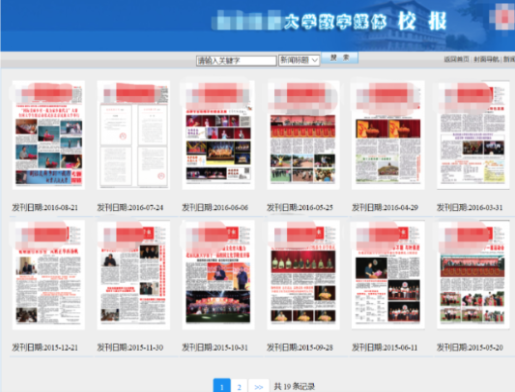The width and height of the screenshot is (515, 392).
Task: Open the 封面导航 navigation link
Action: [486, 59]
